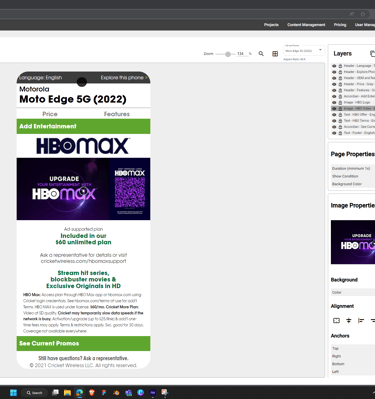Hide the Image - HBO Video layer
Viewport: 375px width, 399px height.
tap(334, 109)
